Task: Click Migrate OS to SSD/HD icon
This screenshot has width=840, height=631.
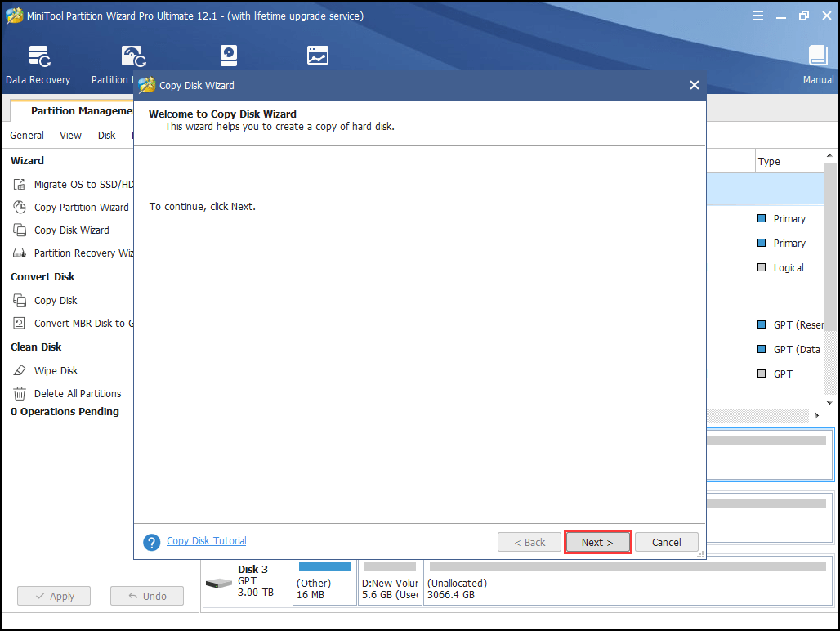Action: [x=20, y=184]
